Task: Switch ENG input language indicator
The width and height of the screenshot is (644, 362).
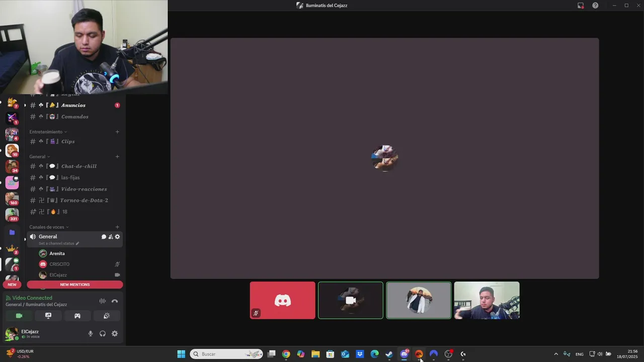Action: pyautogui.click(x=580, y=354)
